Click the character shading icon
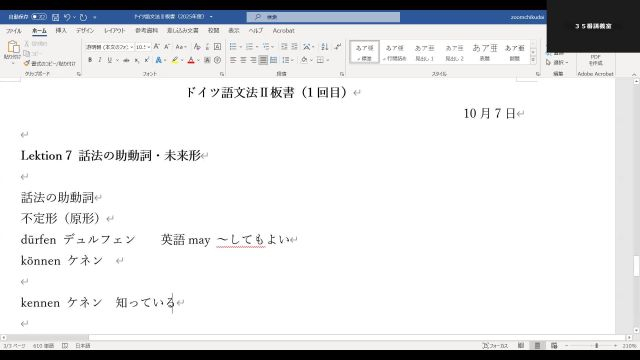This screenshot has height=360, width=640. (207, 60)
